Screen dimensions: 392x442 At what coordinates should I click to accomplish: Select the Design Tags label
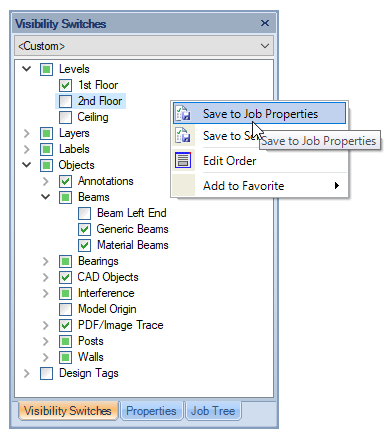(89, 373)
